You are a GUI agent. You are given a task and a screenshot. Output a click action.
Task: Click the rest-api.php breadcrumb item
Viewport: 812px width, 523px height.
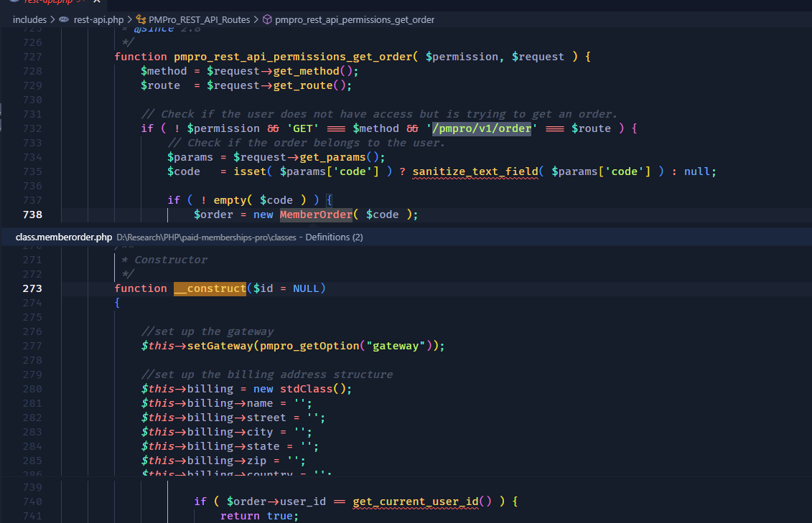click(x=98, y=19)
